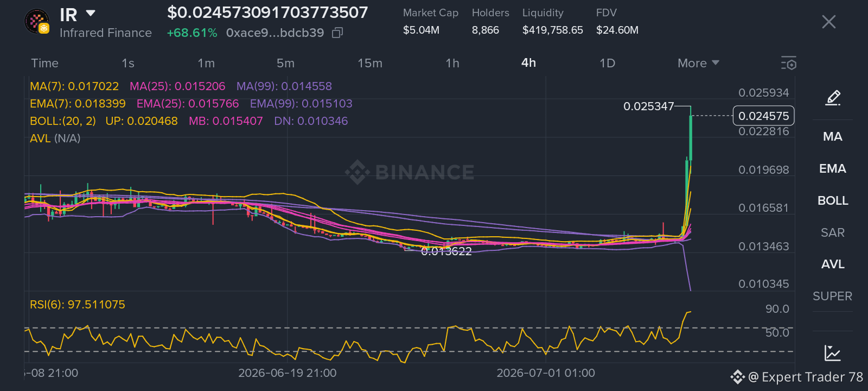Click the Infrared Finance token logo
This screenshot has width=868, height=391.
(37, 22)
